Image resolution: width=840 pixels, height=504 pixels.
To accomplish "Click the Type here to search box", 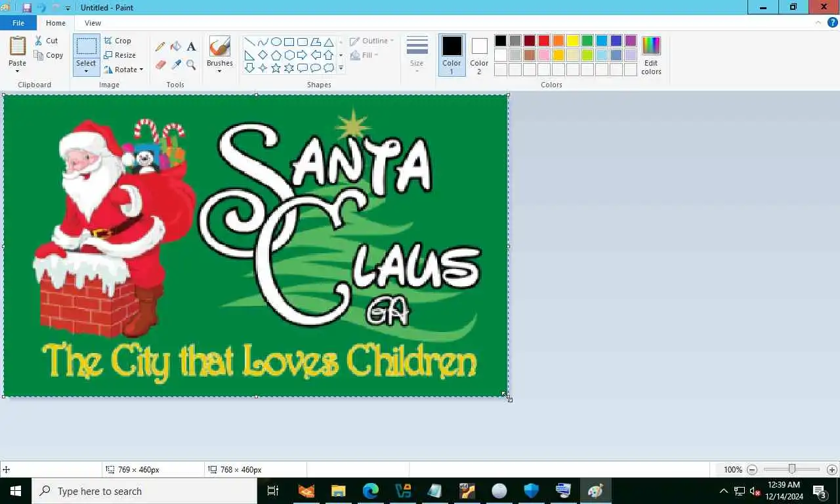I will tap(144, 491).
